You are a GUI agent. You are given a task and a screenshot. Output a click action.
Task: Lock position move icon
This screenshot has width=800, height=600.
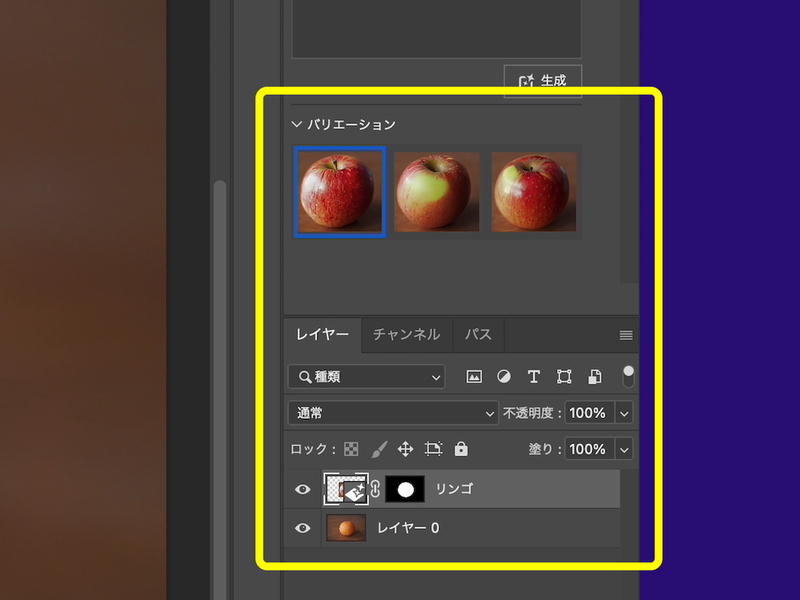point(406,449)
